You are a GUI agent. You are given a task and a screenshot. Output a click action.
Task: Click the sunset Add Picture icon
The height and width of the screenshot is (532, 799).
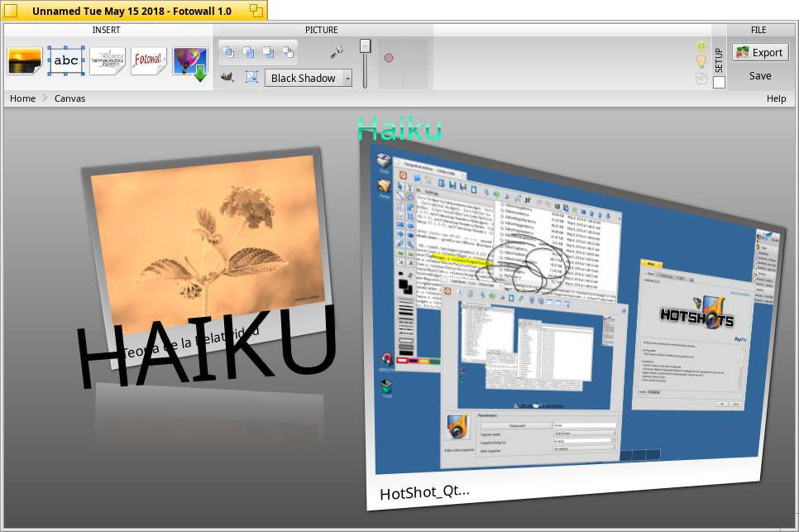pos(25,60)
